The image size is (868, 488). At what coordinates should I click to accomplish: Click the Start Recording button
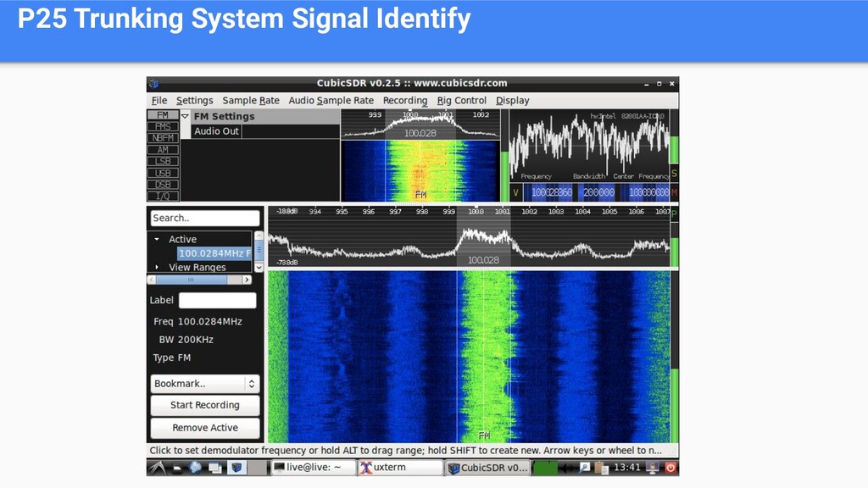tap(205, 405)
